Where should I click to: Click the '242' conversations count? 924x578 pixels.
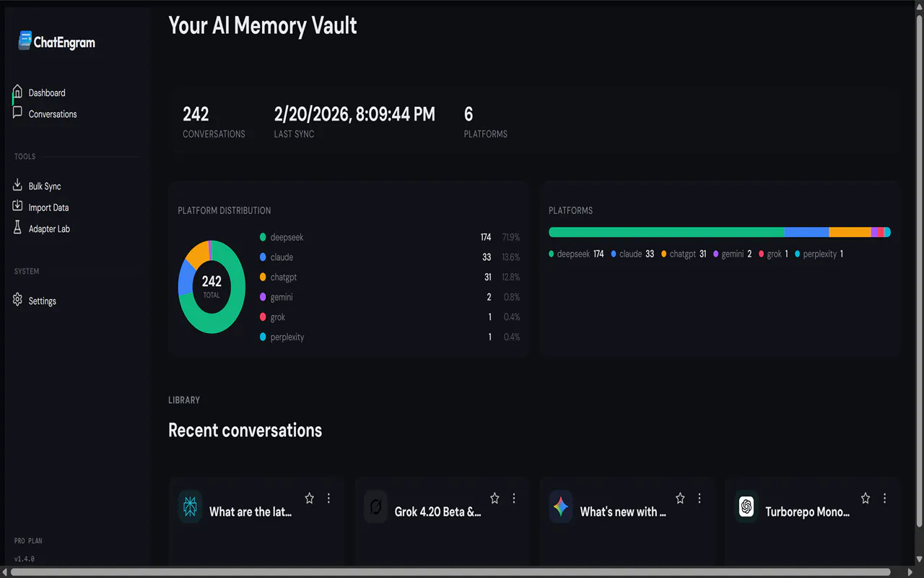[196, 114]
